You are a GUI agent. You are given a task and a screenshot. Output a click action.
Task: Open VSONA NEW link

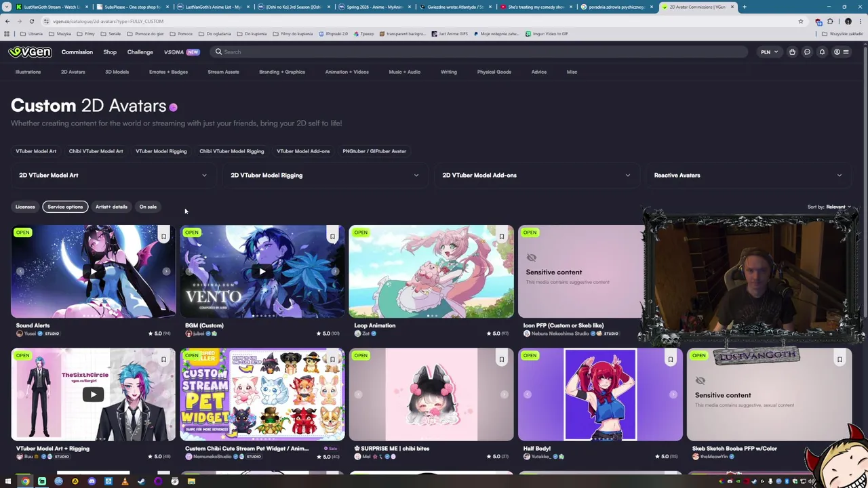[181, 52]
